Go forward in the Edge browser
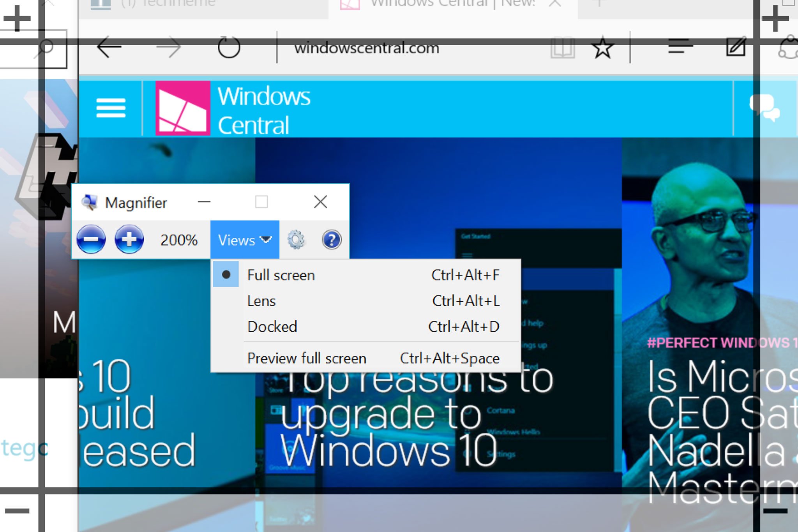 [169, 48]
